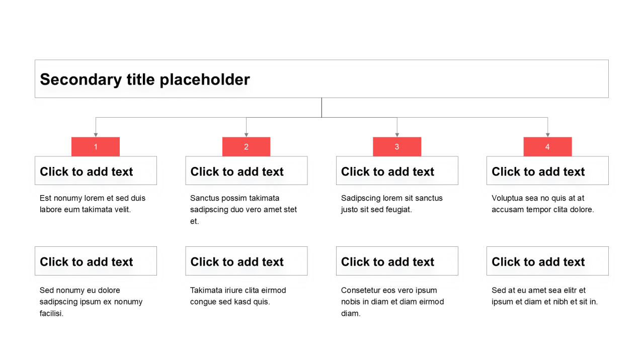Select the 'Sadipscing lorem sit sanctus' paragraph
Viewport: 644px width, 362px height.
392,204
